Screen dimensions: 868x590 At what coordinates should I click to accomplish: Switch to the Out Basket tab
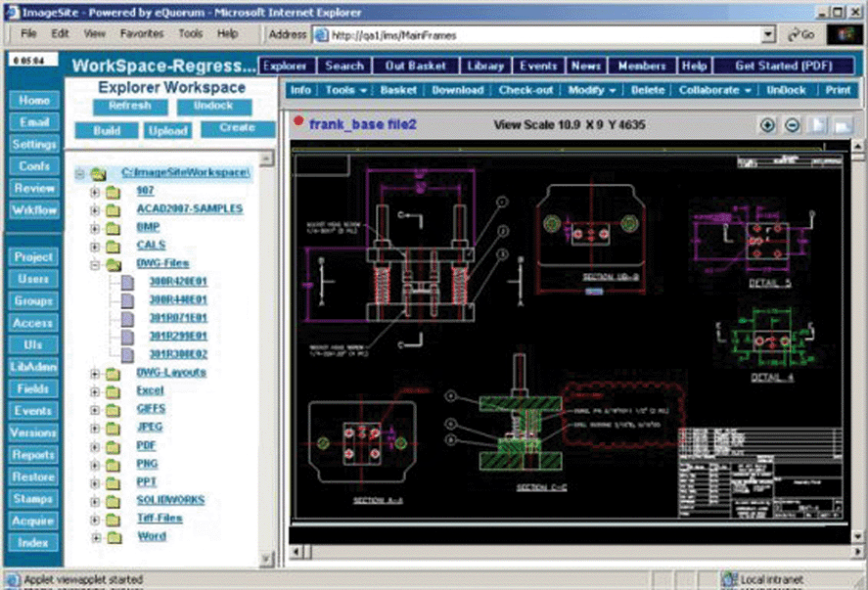point(415,66)
